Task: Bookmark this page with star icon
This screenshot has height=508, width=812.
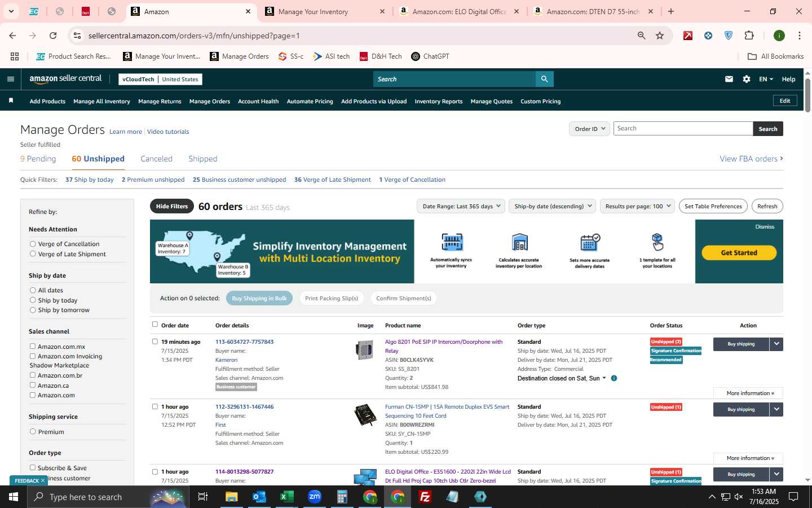Action: point(660,36)
